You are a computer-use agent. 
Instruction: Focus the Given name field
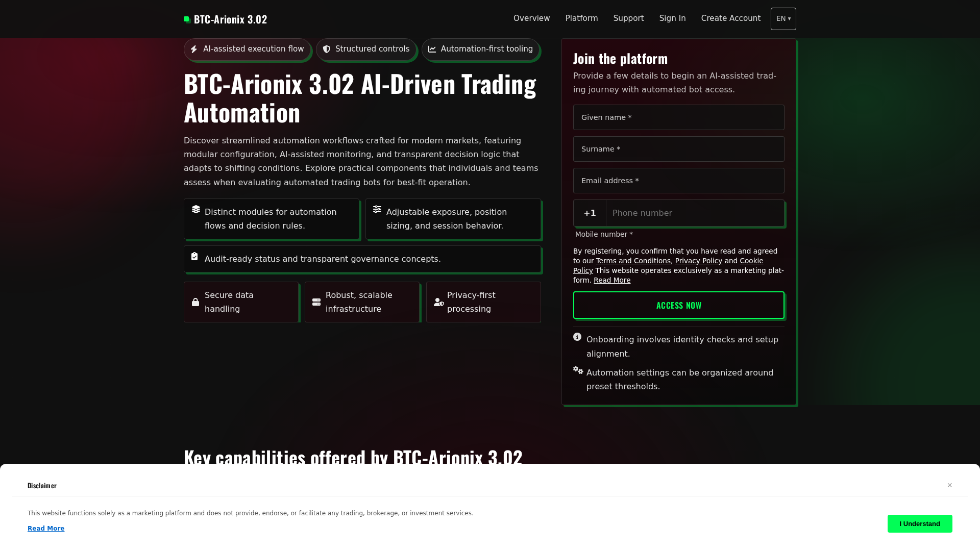pyautogui.click(x=679, y=117)
